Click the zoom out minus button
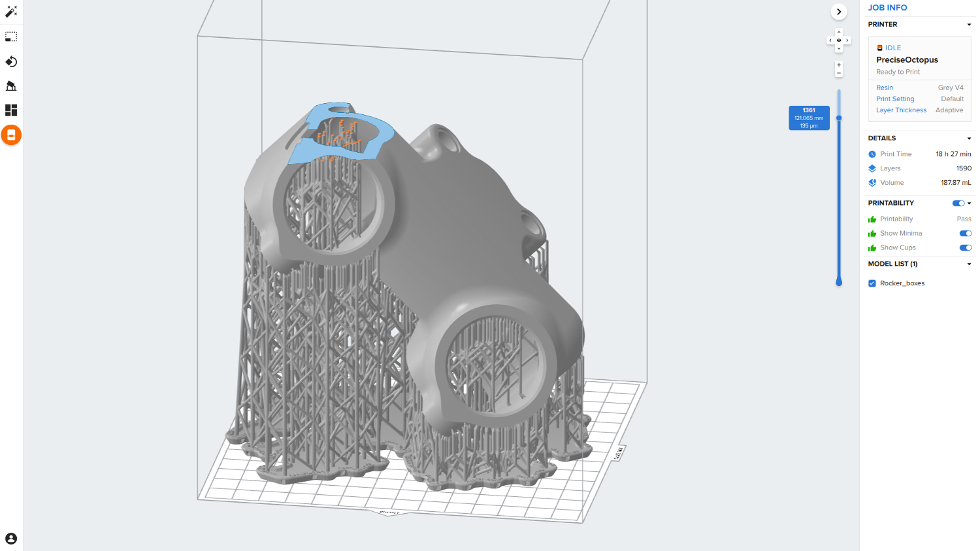 click(839, 73)
